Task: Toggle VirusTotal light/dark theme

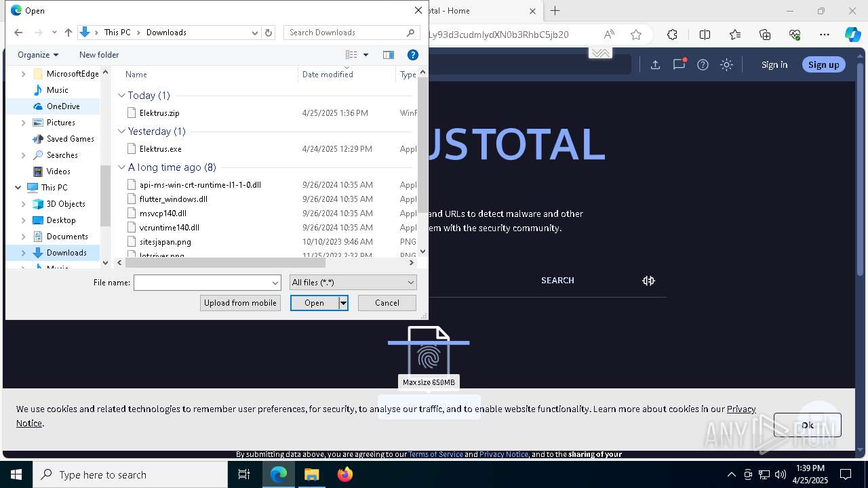Action: click(726, 64)
